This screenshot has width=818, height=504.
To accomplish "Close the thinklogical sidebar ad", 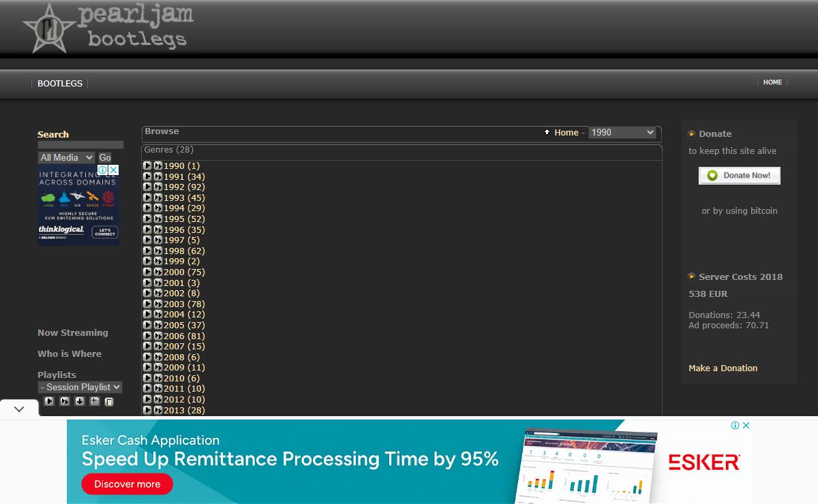I will click(x=114, y=170).
